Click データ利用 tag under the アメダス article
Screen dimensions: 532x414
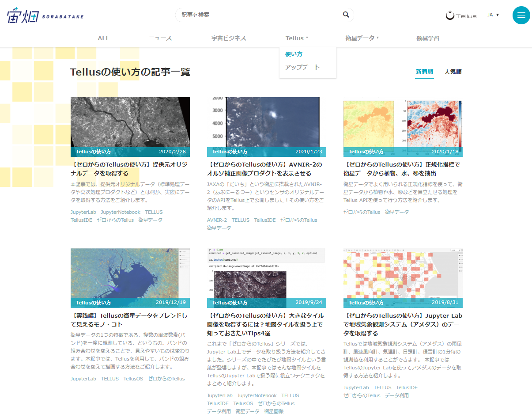(x=397, y=395)
